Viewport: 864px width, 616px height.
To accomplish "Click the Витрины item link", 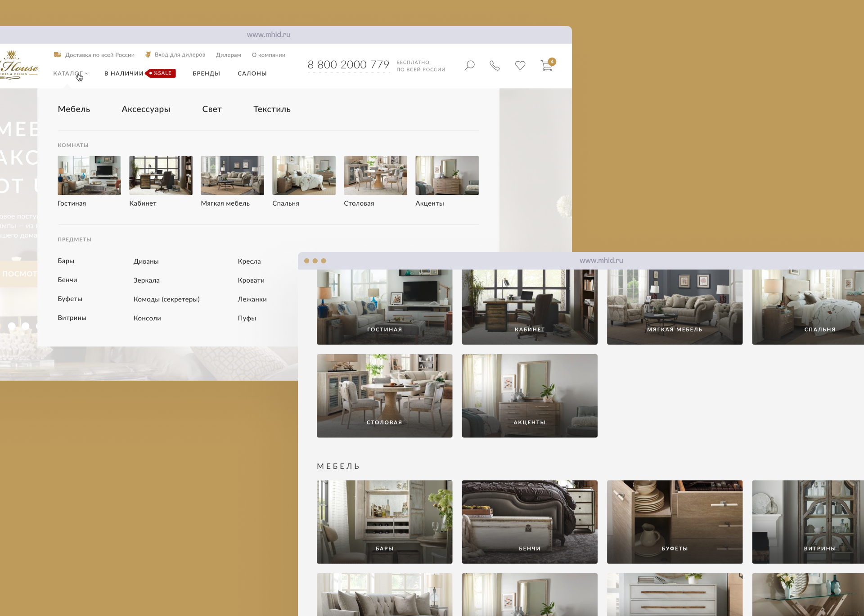I will pyautogui.click(x=72, y=318).
